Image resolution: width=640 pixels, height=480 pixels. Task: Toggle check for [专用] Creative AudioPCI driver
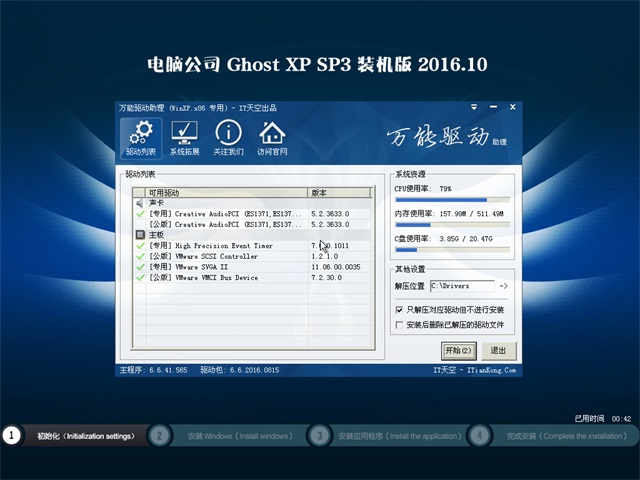pyautogui.click(x=140, y=213)
